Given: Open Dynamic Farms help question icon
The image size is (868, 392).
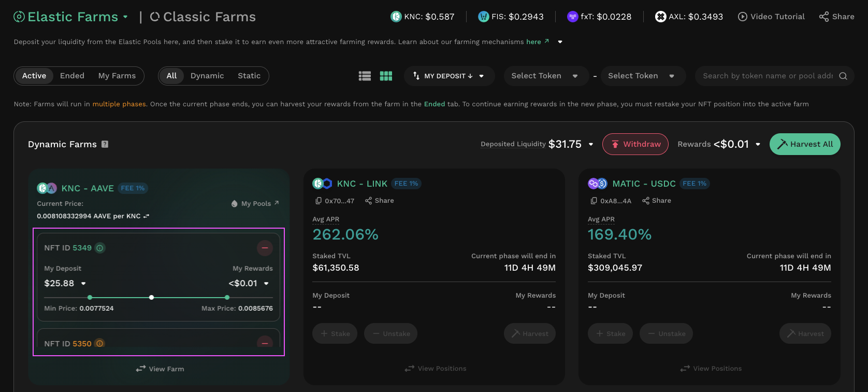Looking at the screenshot, I should (x=105, y=144).
